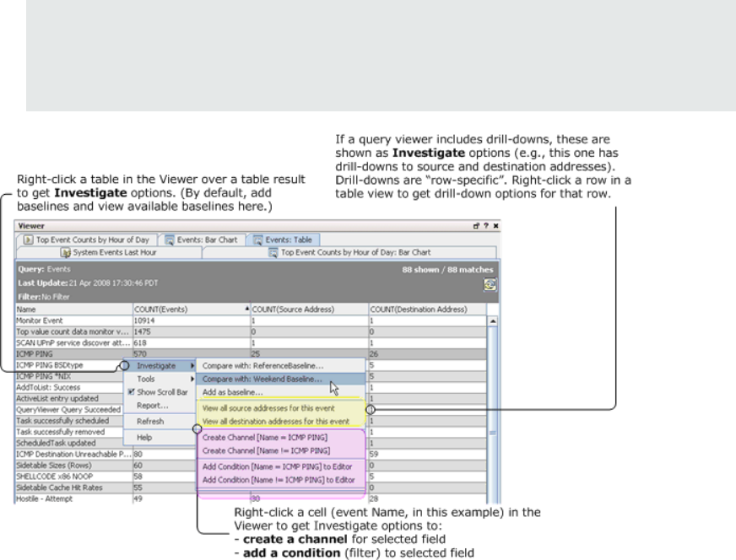Select the Sidetable Sizes (Rows) row
Image resolution: width=736 pixels, height=560 pixels.
(251, 466)
